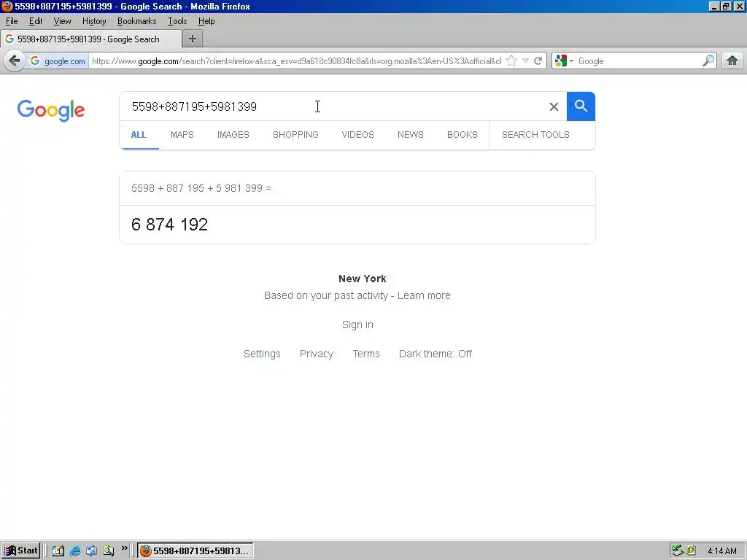Launch Outlook Express from the quick launch

(91, 551)
